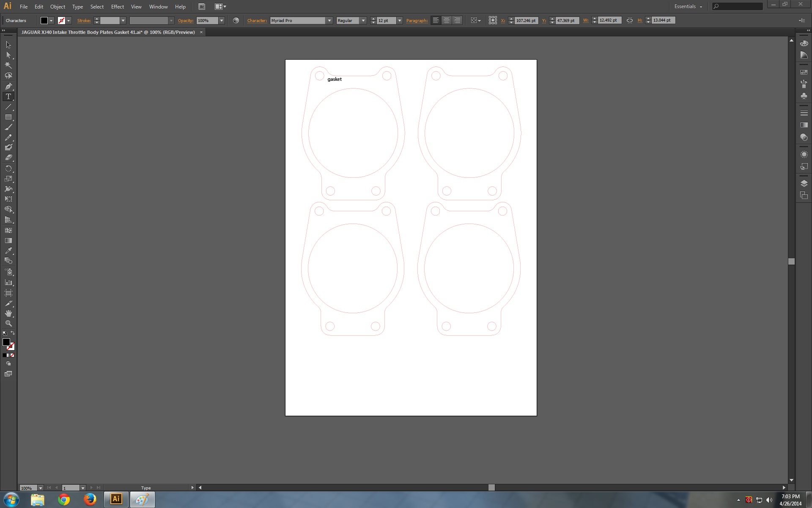Set solid Color mode below fill swatch
The width and height of the screenshot is (812, 508).
[5, 355]
